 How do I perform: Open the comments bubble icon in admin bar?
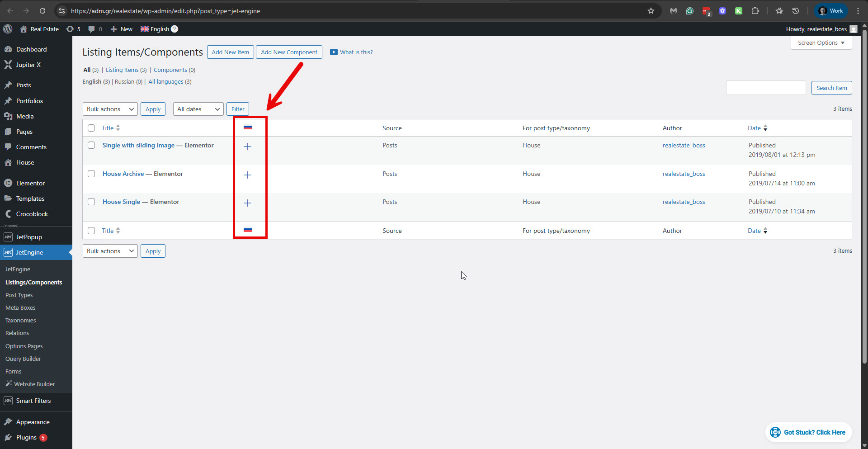tap(91, 29)
